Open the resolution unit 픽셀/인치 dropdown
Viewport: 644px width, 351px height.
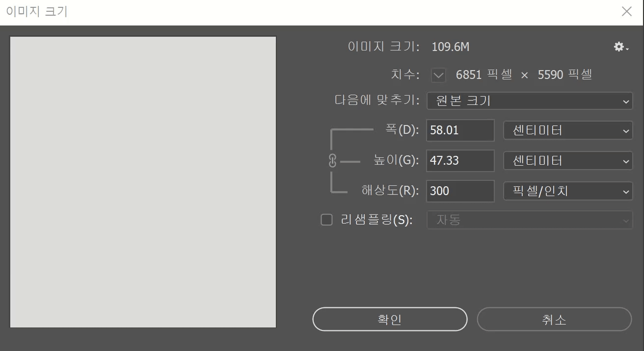[568, 191]
